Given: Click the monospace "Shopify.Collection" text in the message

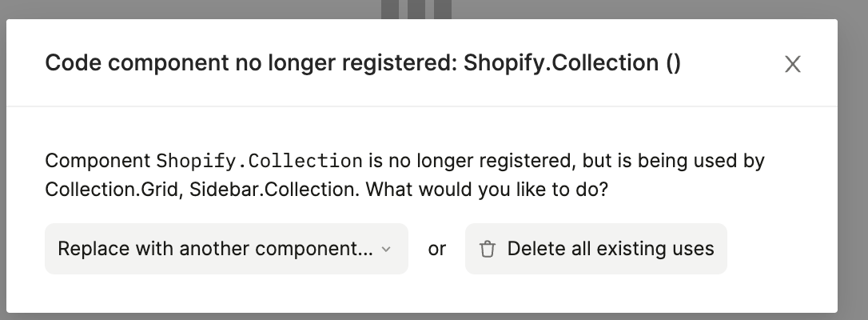Looking at the screenshot, I should pos(259,161).
